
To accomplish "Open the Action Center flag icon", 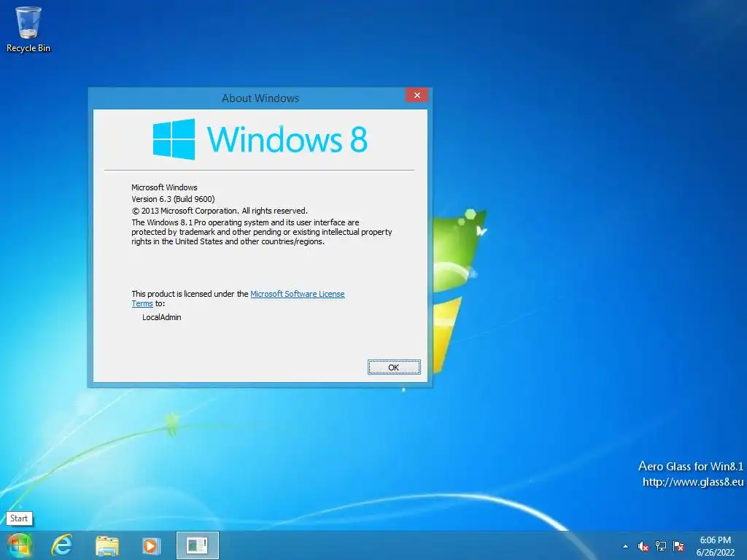I will (x=678, y=546).
